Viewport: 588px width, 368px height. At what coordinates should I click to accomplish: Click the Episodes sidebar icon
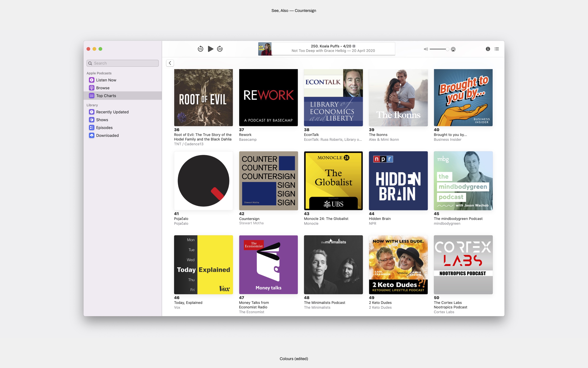coord(92,128)
